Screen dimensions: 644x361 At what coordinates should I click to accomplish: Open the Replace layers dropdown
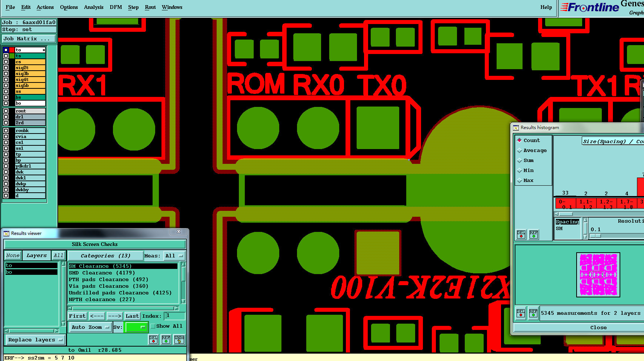point(35,340)
